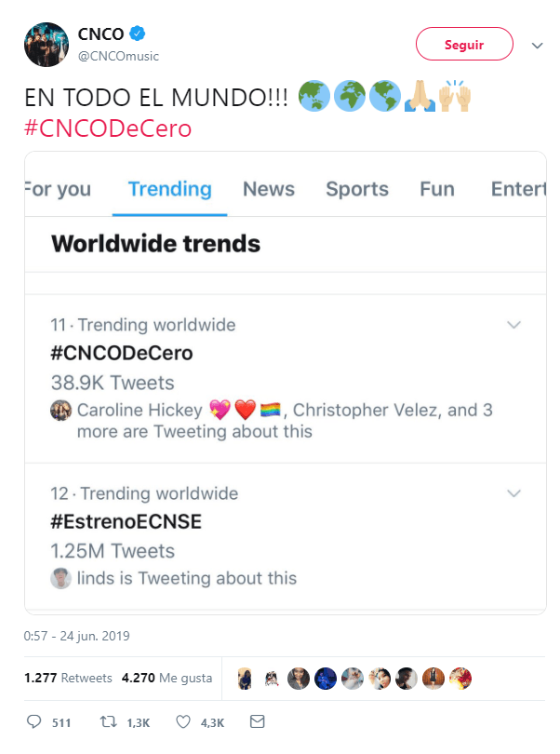Click the Fun category option

click(x=435, y=189)
